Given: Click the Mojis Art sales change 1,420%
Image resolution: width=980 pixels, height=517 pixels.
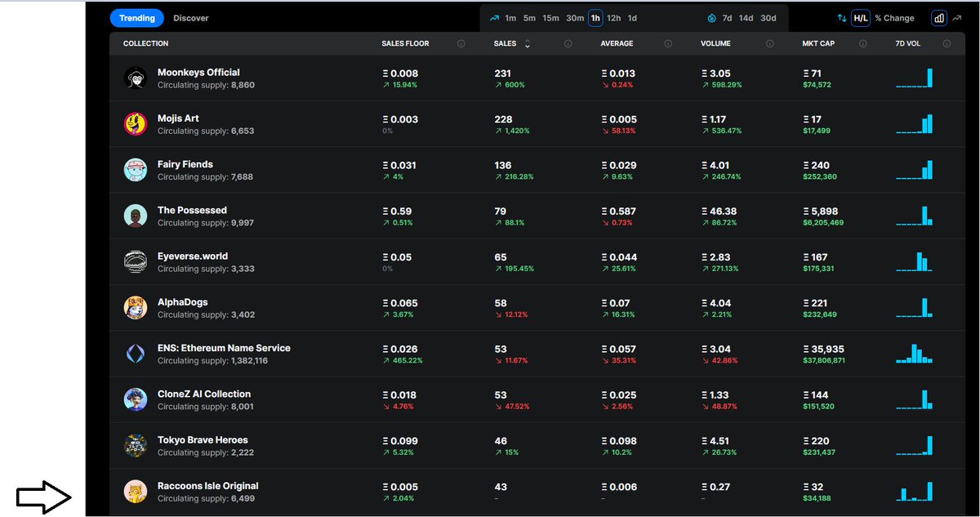Looking at the screenshot, I should click(514, 131).
